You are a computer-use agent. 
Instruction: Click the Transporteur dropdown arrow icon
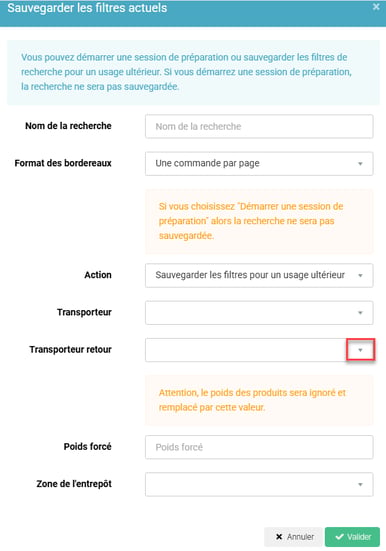(360, 313)
